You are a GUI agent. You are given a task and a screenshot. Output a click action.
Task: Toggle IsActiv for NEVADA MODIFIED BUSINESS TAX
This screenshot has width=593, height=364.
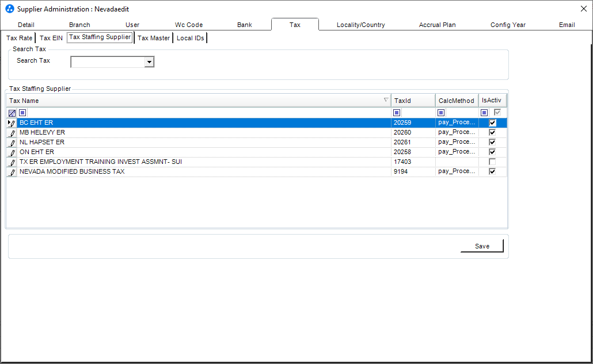[x=492, y=171]
